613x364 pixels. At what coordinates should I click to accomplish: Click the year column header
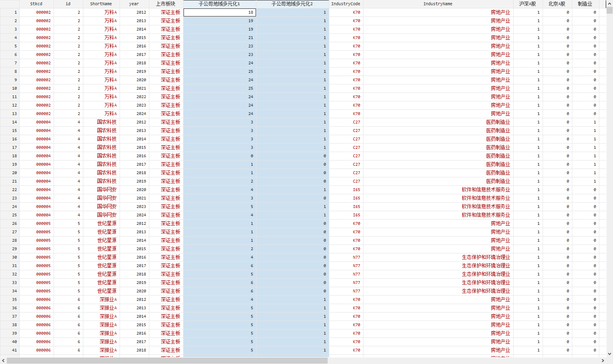coord(134,4)
